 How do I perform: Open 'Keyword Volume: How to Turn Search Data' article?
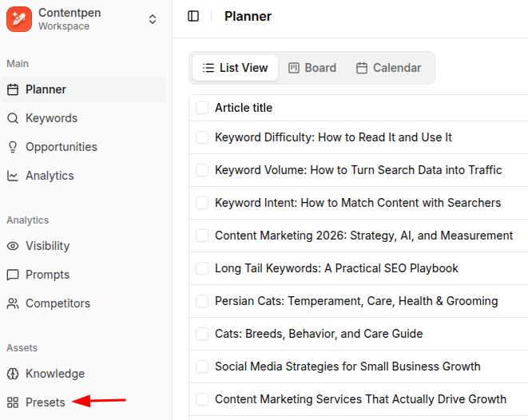pyautogui.click(x=359, y=170)
